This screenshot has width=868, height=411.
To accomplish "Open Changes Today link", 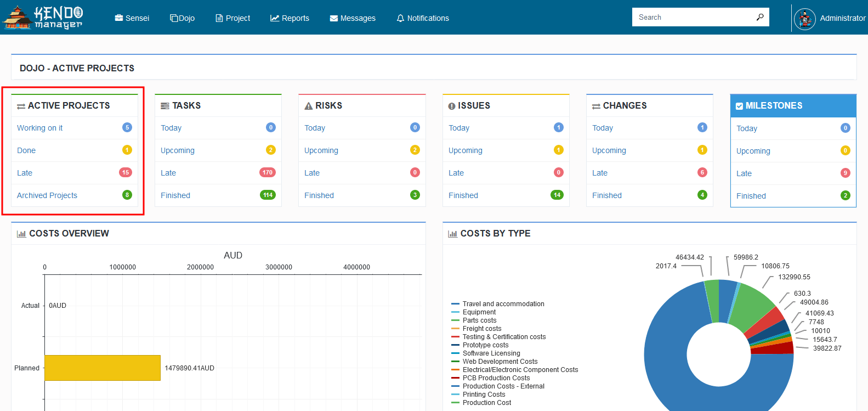I will click(x=603, y=128).
